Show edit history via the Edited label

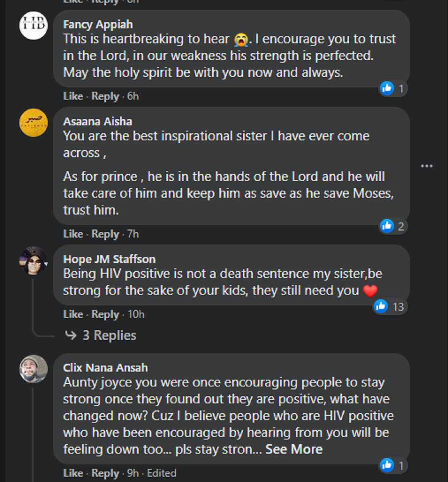coord(162,473)
